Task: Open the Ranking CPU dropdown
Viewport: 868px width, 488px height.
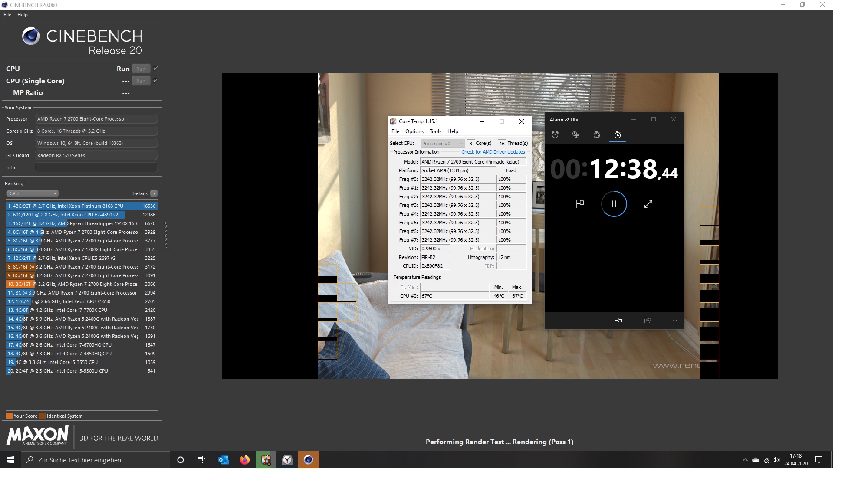Action: tap(33, 193)
